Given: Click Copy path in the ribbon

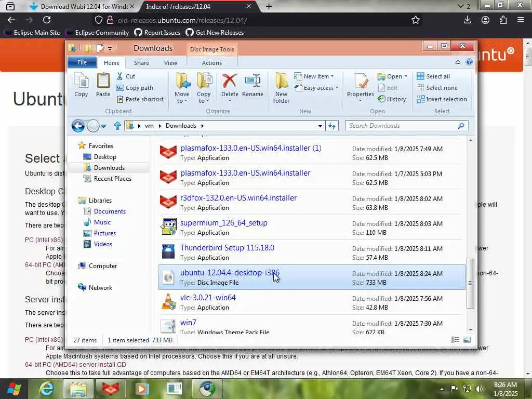Looking at the screenshot, I should [x=135, y=88].
